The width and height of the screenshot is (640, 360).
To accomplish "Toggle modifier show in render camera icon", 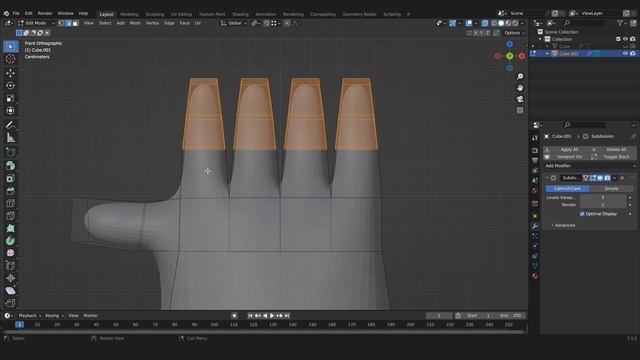I will tap(607, 178).
